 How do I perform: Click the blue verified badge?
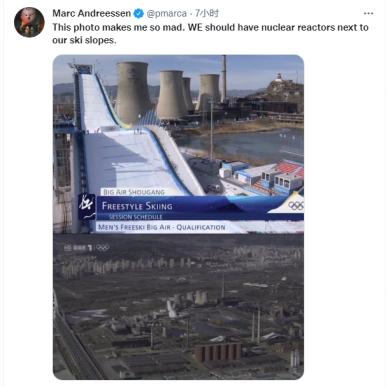coord(139,14)
